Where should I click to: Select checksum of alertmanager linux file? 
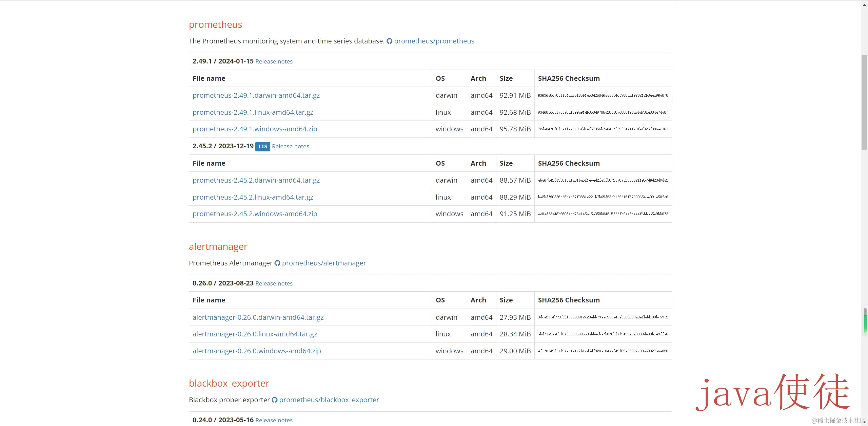point(603,334)
